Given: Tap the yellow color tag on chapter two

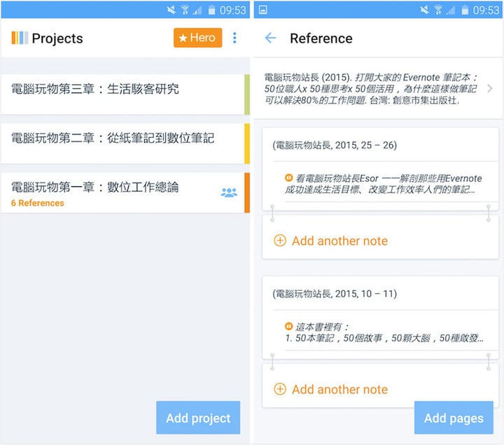Looking at the screenshot, I should click(247, 143).
